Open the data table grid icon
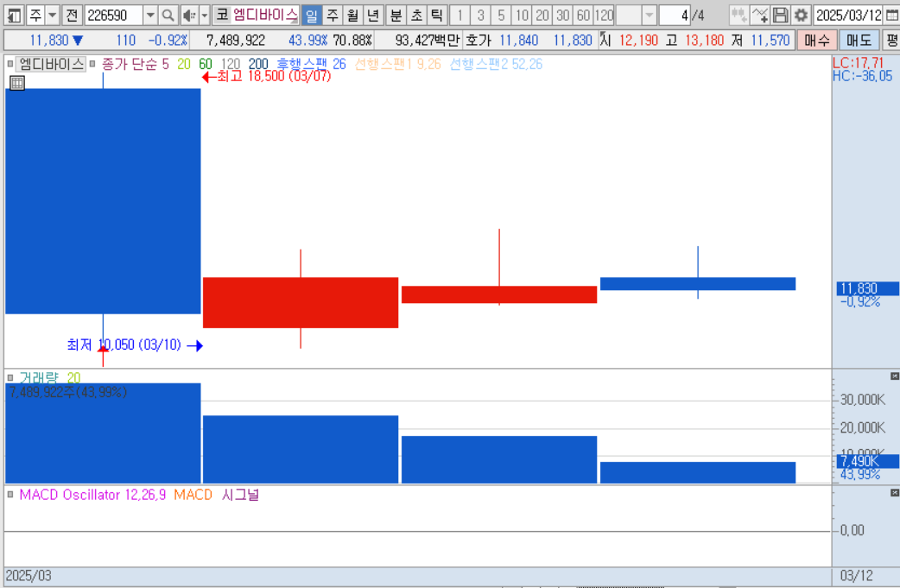The image size is (900, 588). click(17, 83)
